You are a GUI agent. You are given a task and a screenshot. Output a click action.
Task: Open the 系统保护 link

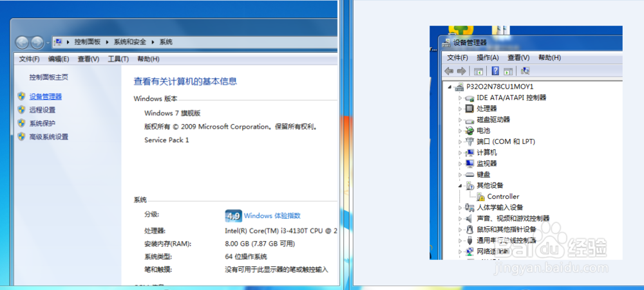tap(43, 123)
